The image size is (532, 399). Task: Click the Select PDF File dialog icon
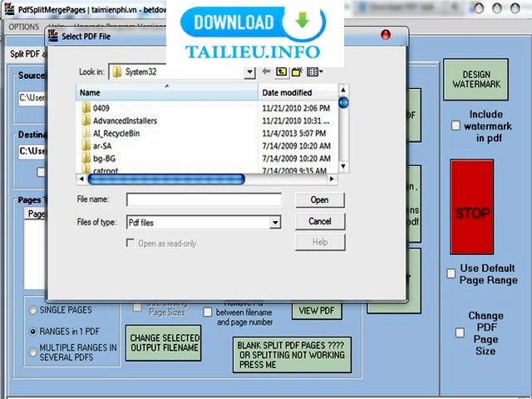tap(53, 36)
